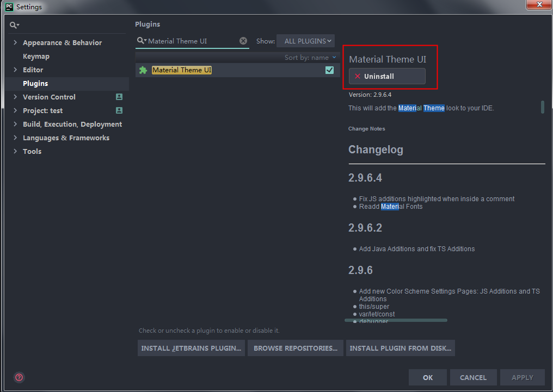Close the Settings window

tap(539, 4)
